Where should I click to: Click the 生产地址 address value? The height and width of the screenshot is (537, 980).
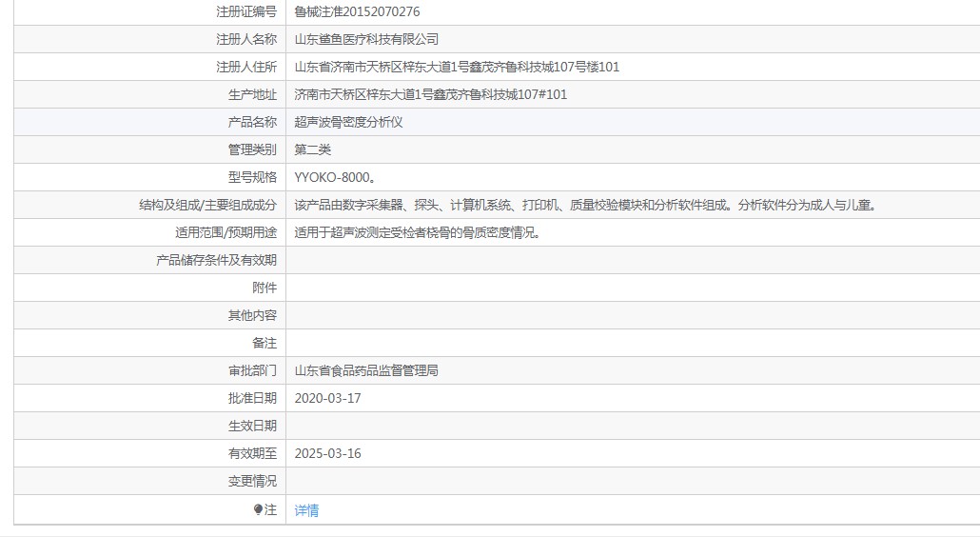(x=431, y=94)
